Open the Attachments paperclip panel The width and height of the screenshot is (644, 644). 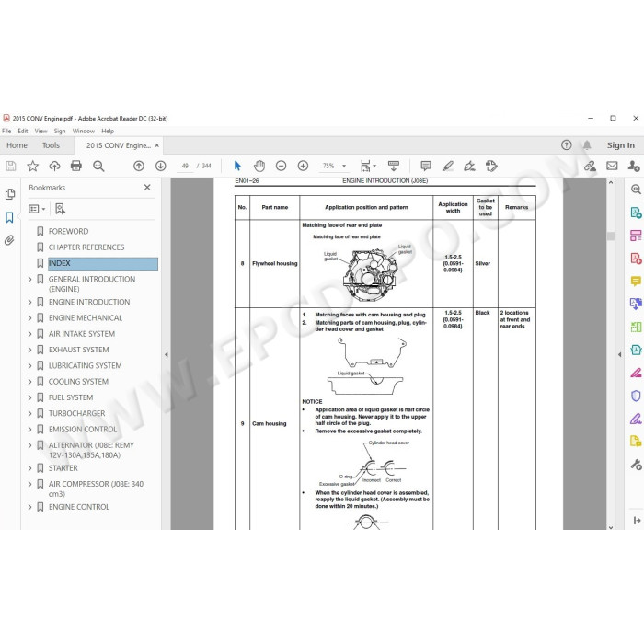[9, 240]
